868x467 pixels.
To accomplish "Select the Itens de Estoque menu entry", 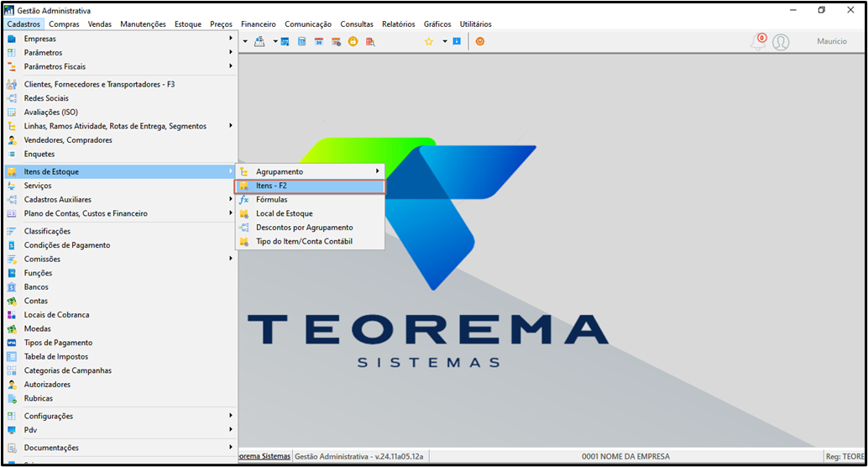I will click(x=120, y=171).
